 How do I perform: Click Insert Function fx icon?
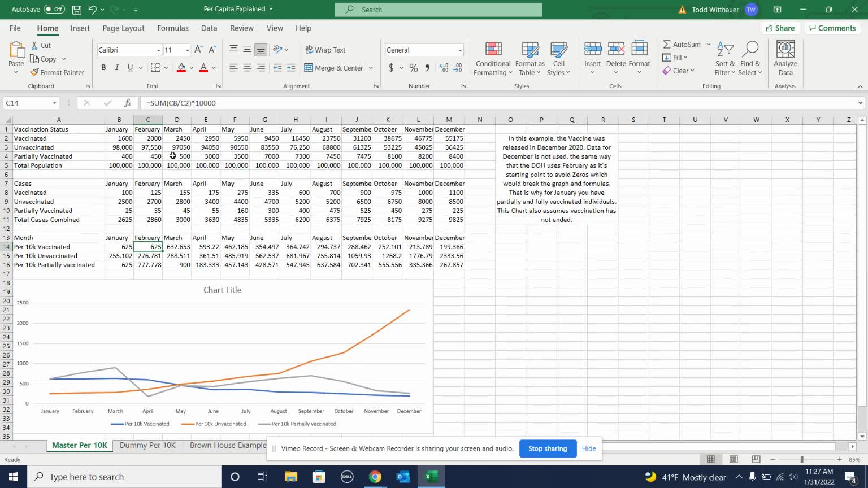pos(128,103)
